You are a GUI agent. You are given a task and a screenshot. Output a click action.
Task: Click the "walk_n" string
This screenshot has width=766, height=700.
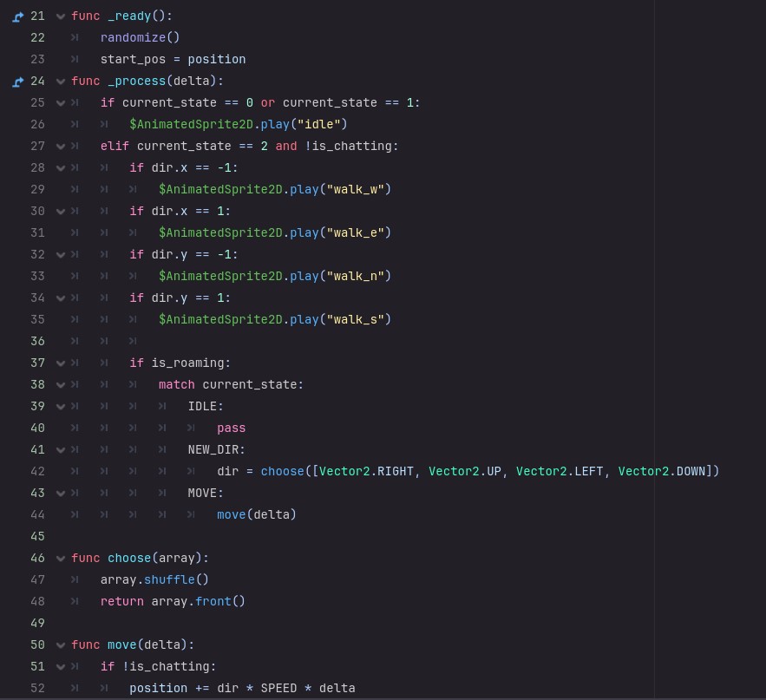[x=356, y=277]
